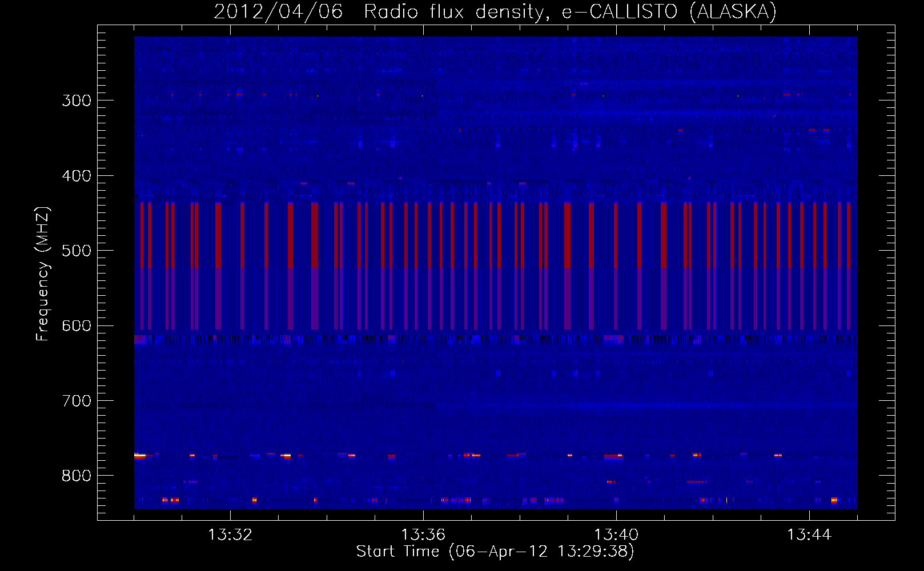This screenshot has height=571, width=924.
Task: Click the plot title "Radio flux density, e-CALLISTO (ALASKA)"
Action: 570,12
